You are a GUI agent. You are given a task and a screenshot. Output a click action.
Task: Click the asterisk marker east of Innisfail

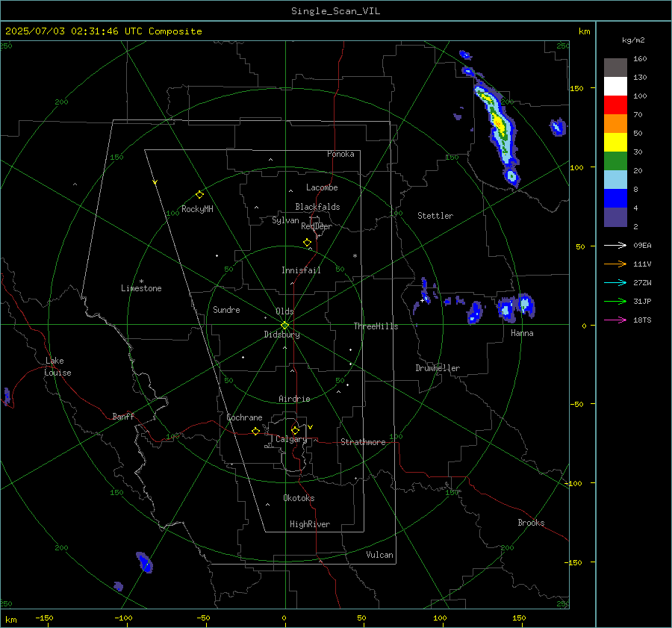(x=355, y=256)
